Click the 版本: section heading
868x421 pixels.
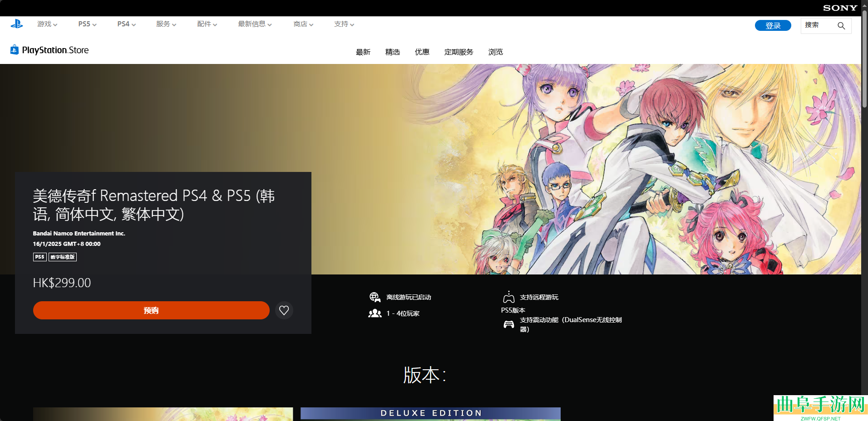[425, 375]
